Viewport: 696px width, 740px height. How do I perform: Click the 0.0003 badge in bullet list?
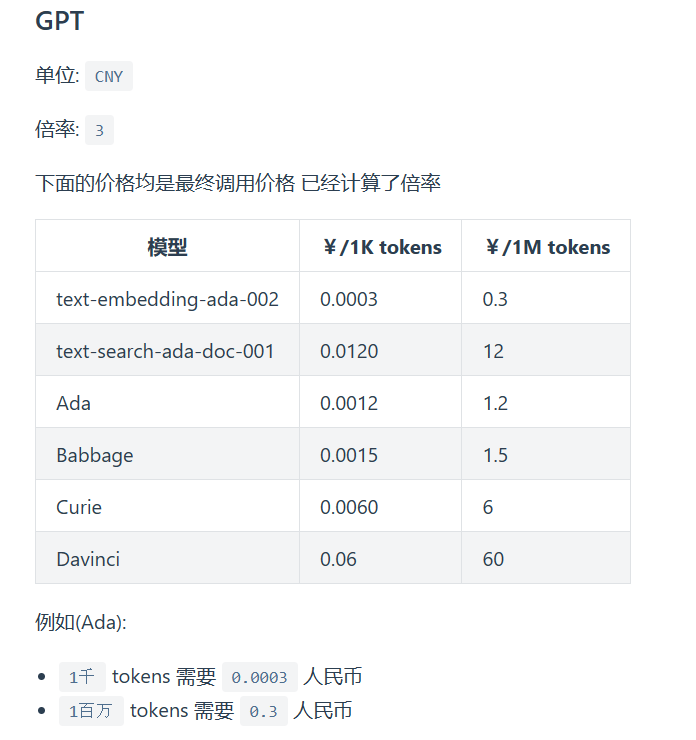(x=259, y=677)
